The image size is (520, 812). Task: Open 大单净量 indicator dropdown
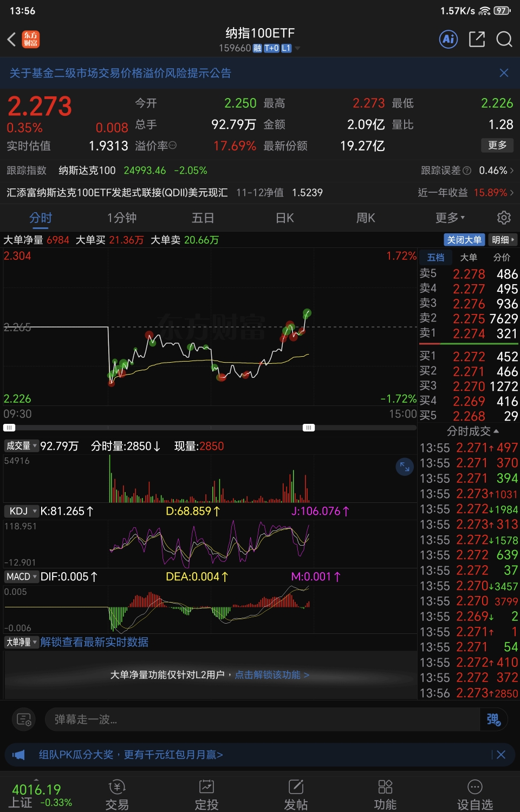[21, 642]
